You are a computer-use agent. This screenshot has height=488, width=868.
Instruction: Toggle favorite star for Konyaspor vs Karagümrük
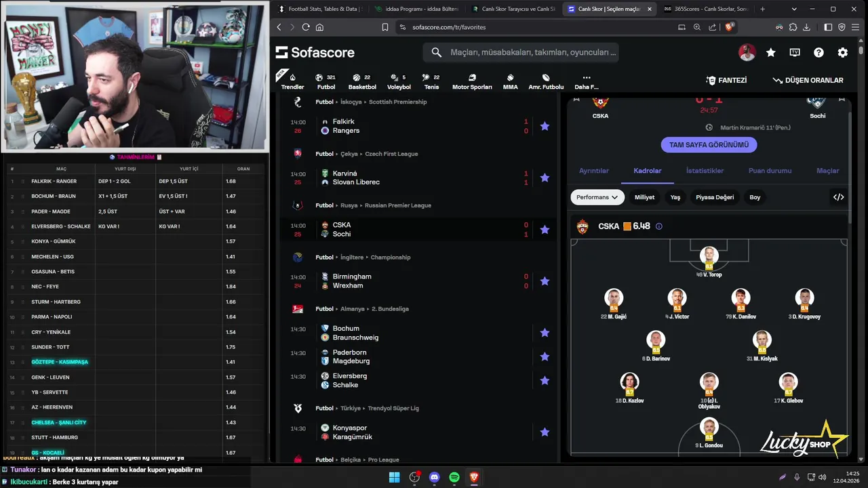tap(545, 432)
